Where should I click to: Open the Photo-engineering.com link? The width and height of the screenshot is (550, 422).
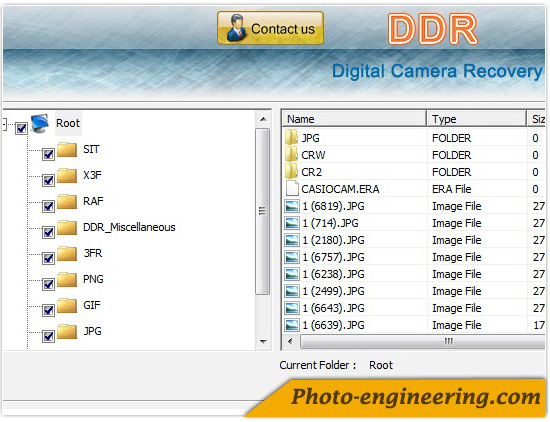pos(416,397)
